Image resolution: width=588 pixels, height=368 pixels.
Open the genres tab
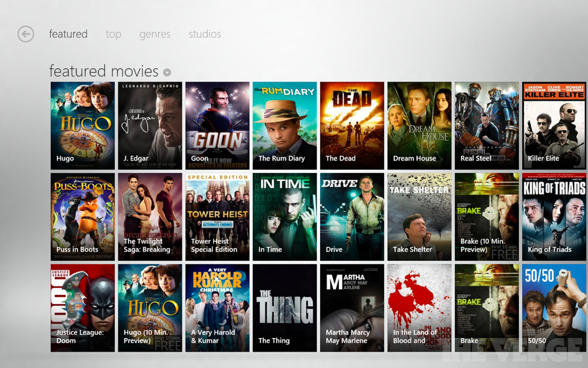click(155, 34)
